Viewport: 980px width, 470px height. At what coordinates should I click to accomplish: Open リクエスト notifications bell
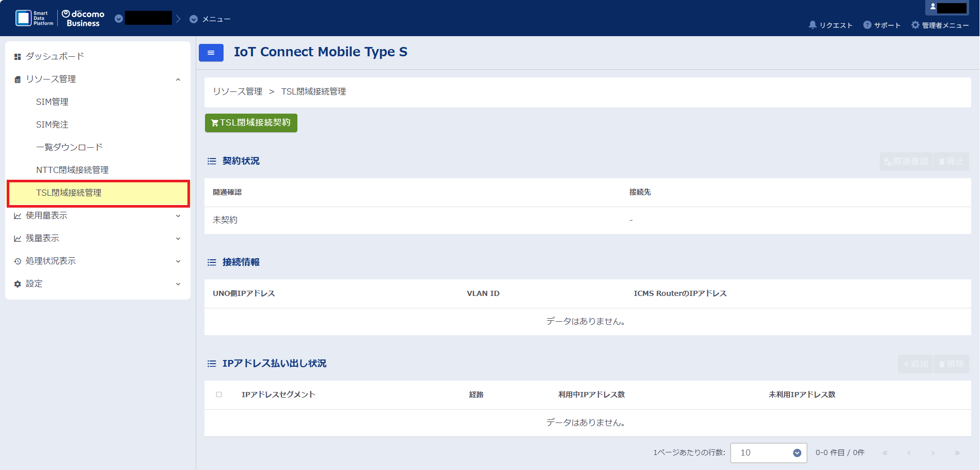click(x=830, y=25)
